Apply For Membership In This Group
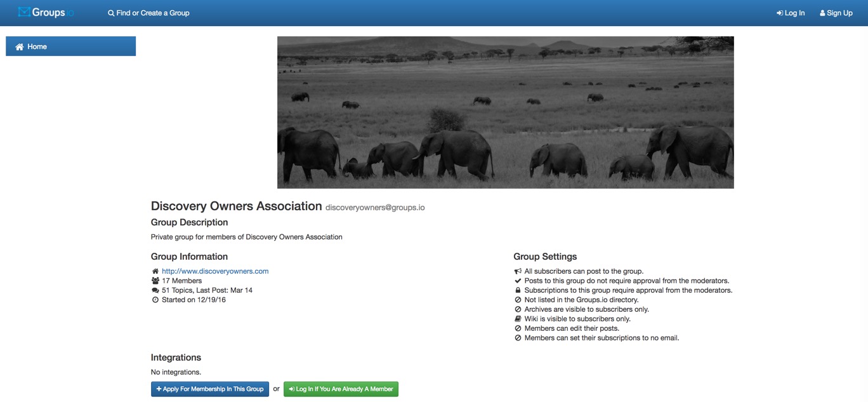The width and height of the screenshot is (868, 402). point(210,389)
